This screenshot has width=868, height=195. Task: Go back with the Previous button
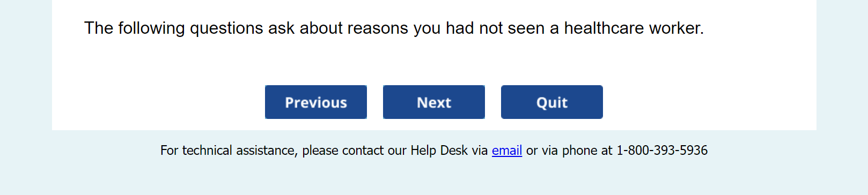click(315, 102)
